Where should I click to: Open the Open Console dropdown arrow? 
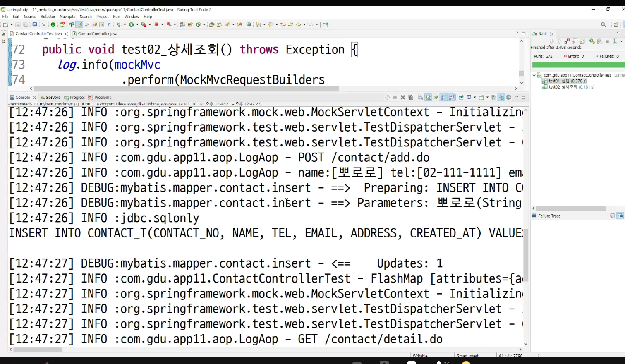487,98
